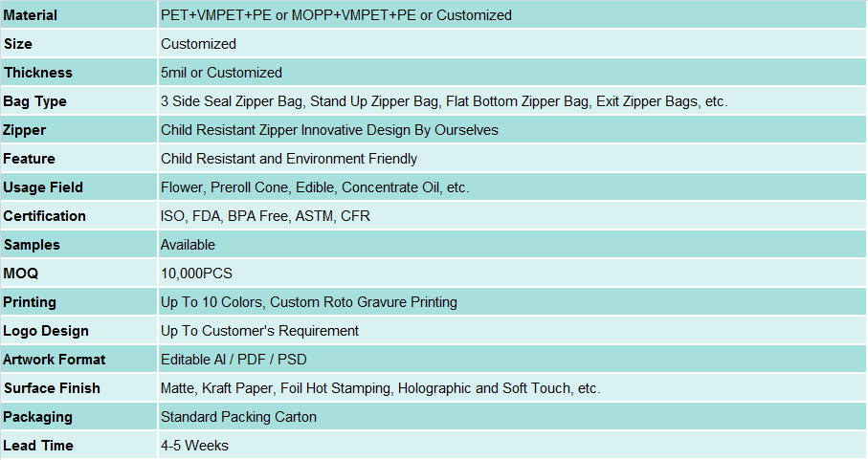Image resolution: width=868 pixels, height=460 pixels.
Task: Click the Thickness row label
Action: tap(38, 73)
